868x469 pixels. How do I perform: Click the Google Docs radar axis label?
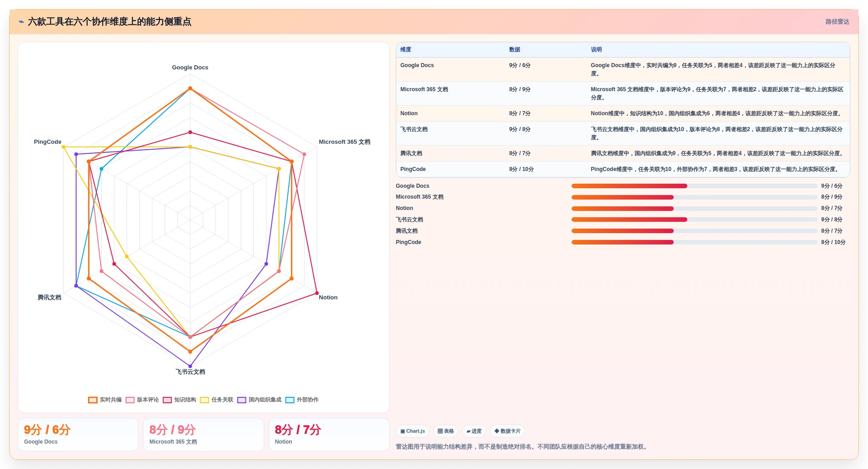point(190,68)
